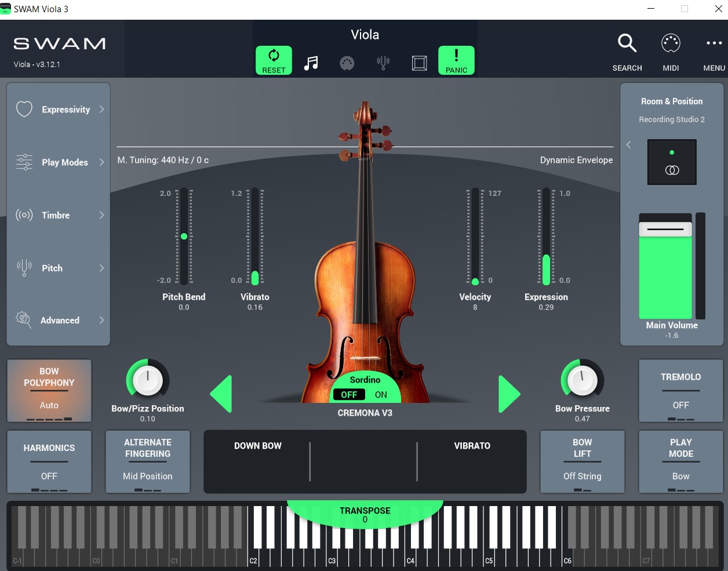Click the Velocity slider
728x571 pixels.
(475, 236)
